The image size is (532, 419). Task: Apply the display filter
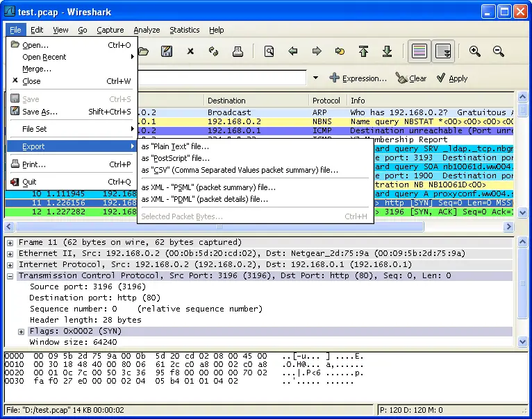pos(452,78)
